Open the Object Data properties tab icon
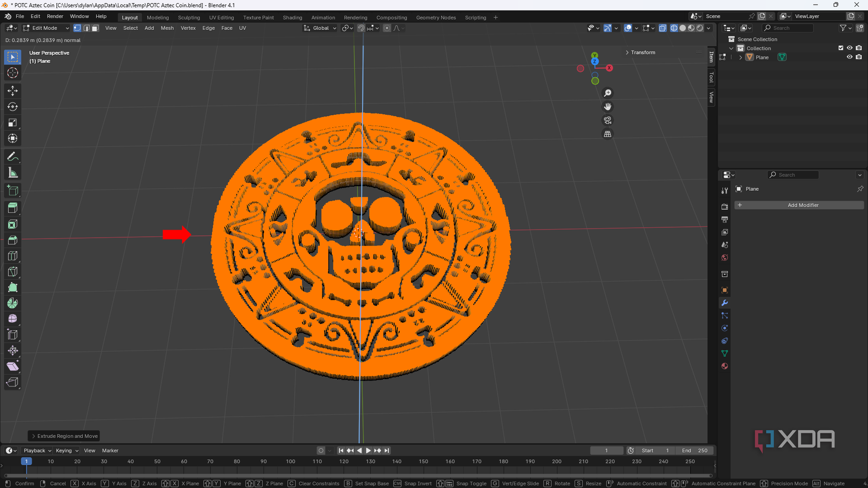This screenshot has width=868, height=488. point(725,353)
